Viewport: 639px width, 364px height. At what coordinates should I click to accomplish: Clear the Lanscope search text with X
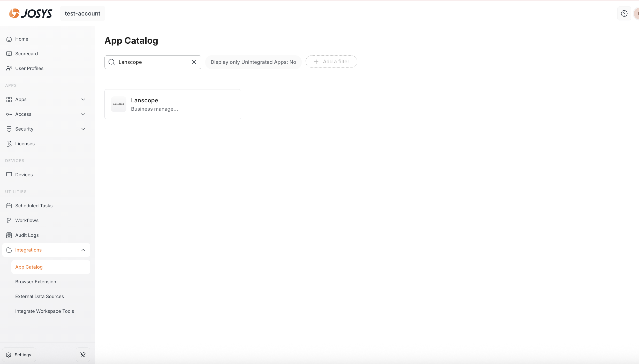pos(194,62)
